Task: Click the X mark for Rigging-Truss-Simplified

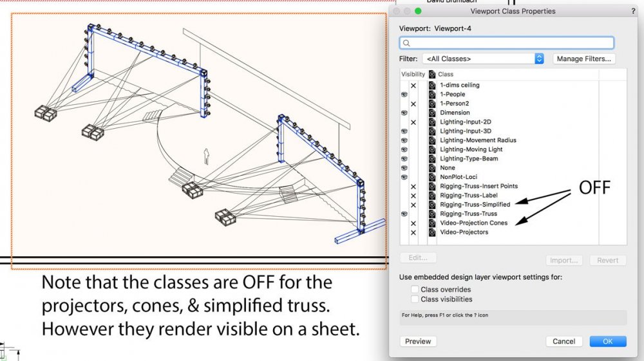Action: pos(413,205)
